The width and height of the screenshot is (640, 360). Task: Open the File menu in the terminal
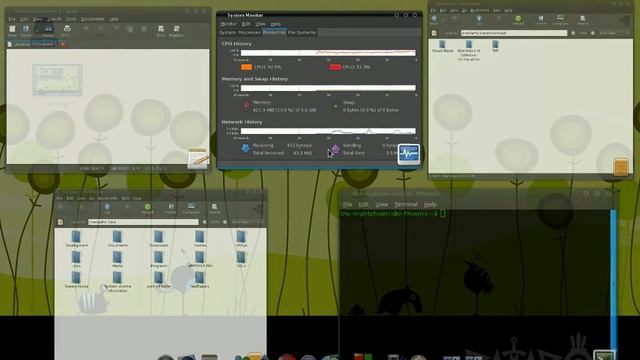[347, 204]
